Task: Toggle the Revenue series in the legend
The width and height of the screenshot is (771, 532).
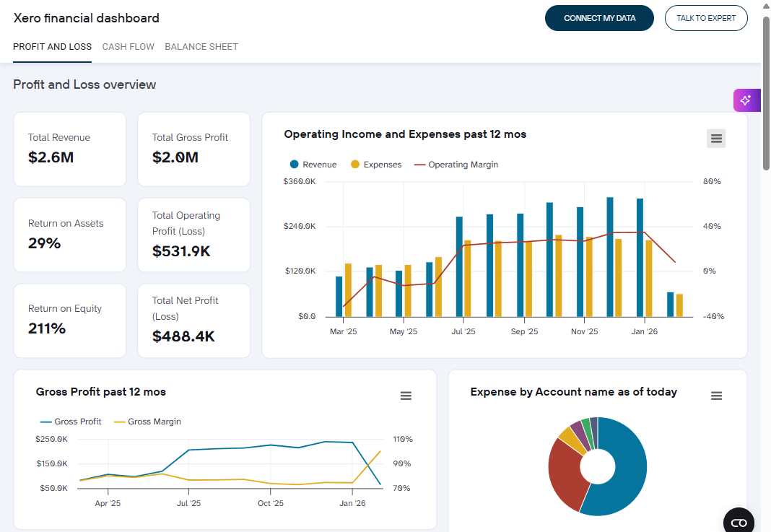Action: tap(312, 164)
